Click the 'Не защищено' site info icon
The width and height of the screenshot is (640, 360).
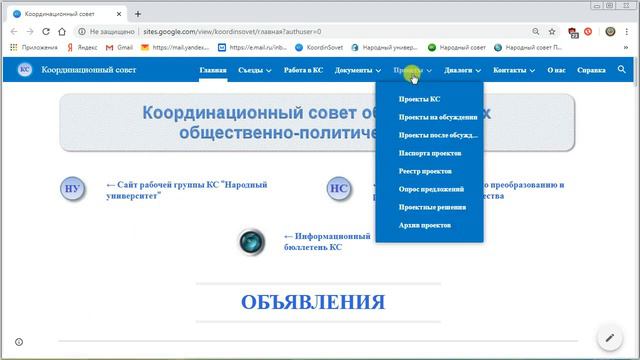coord(82,31)
